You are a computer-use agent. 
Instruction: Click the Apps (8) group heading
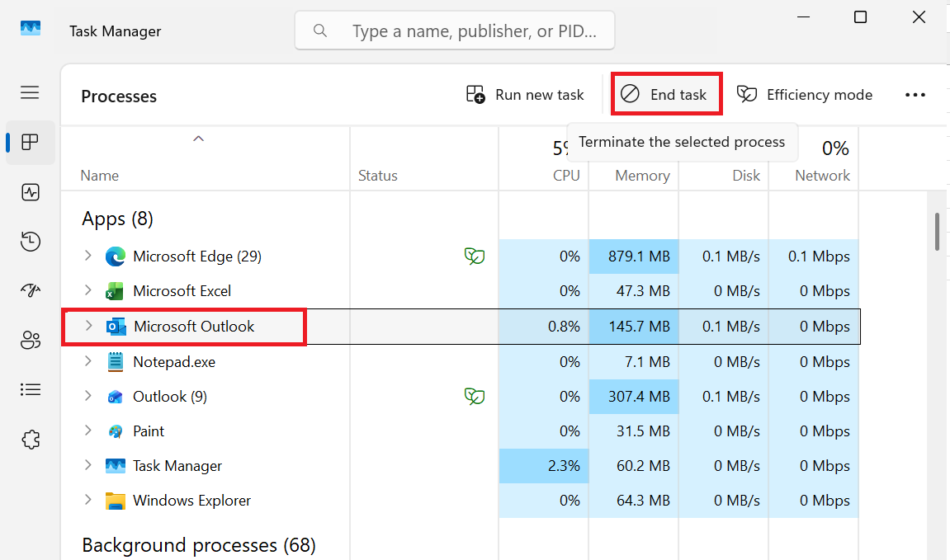(117, 219)
